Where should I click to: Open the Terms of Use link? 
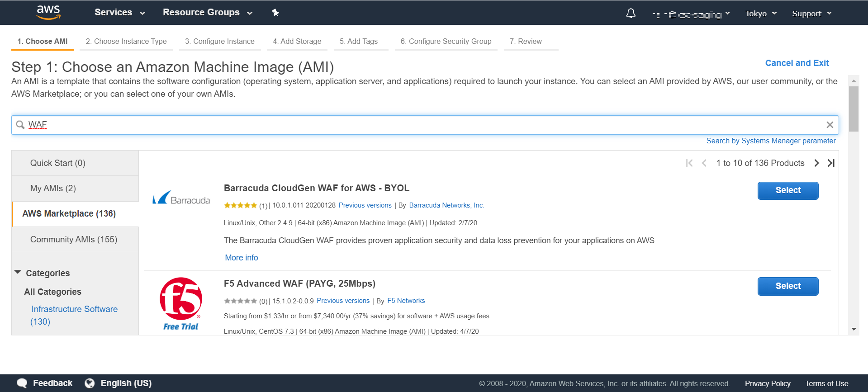826,383
